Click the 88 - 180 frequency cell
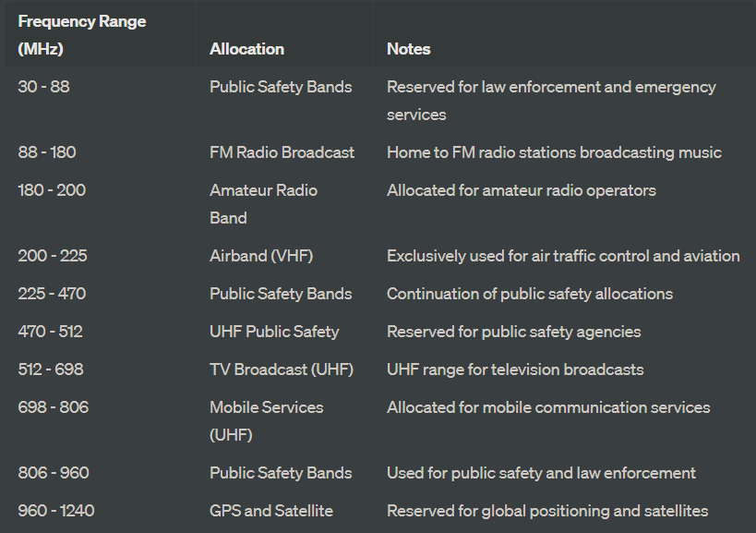The image size is (756, 533). click(x=47, y=152)
